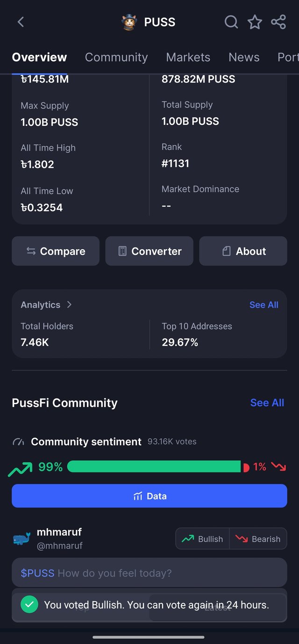Tap the share icon
Image resolution: width=299 pixels, height=644 pixels.
pos(278,22)
